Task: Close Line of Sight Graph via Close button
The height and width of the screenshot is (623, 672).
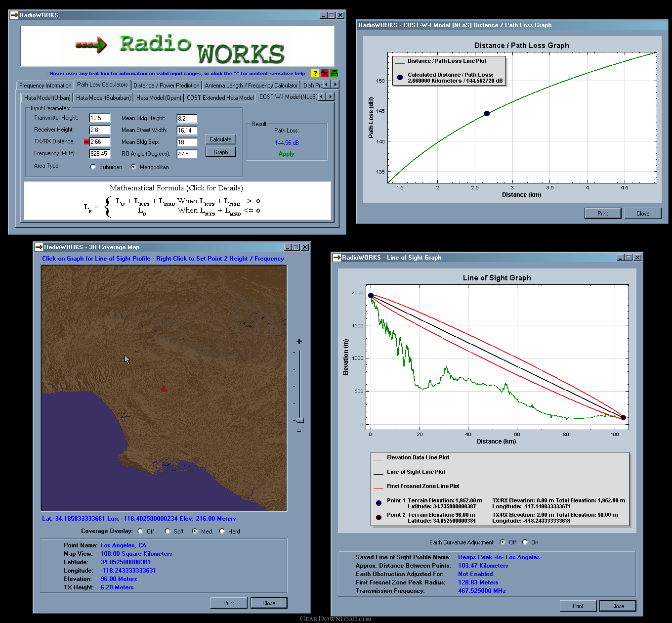Action: click(617, 606)
